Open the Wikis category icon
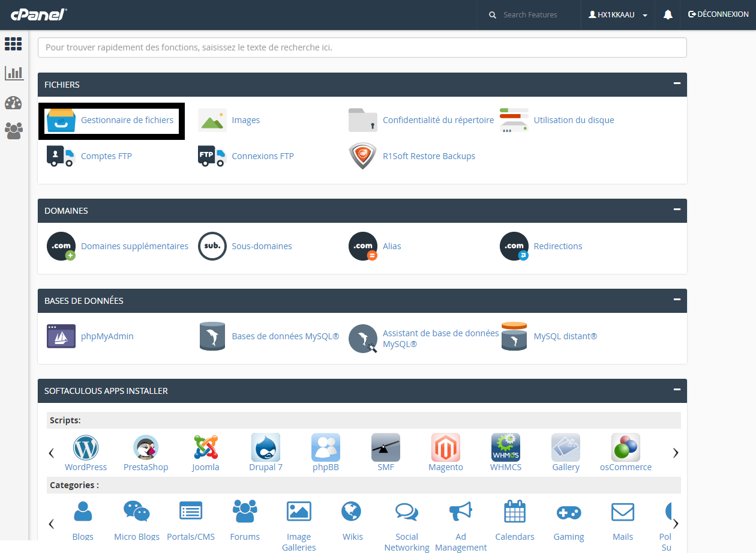 [x=352, y=512]
